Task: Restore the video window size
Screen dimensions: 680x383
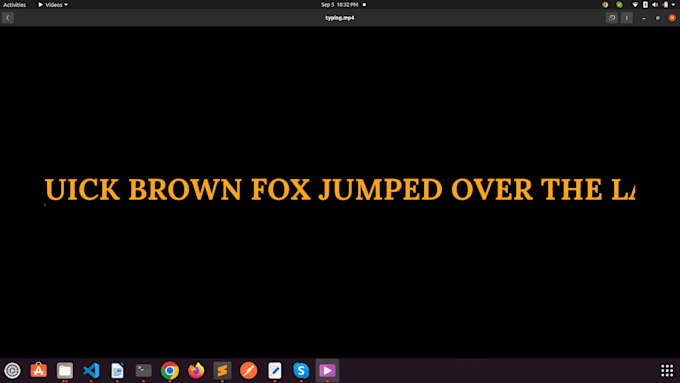Action: point(657,18)
